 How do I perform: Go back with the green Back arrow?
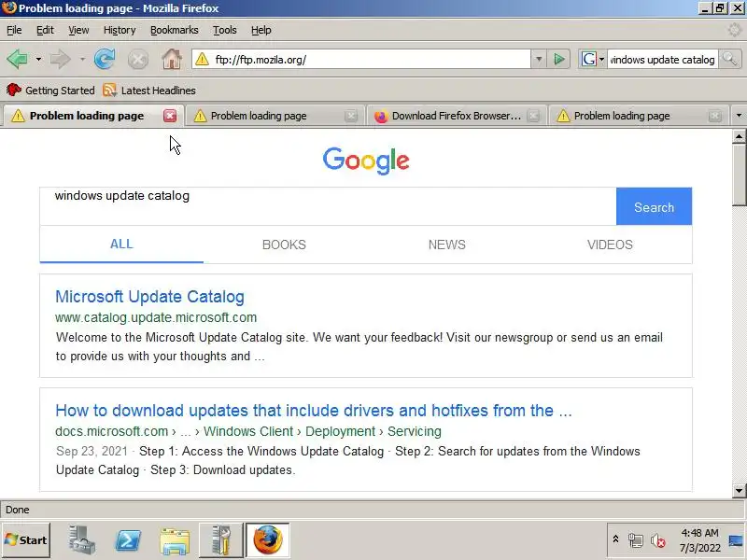tap(18, 60)
